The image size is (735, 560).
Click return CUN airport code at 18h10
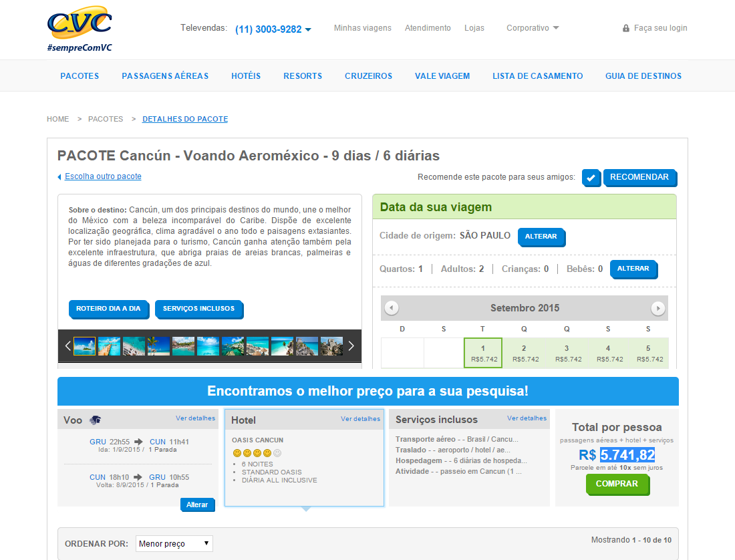[x=98, y=477]
